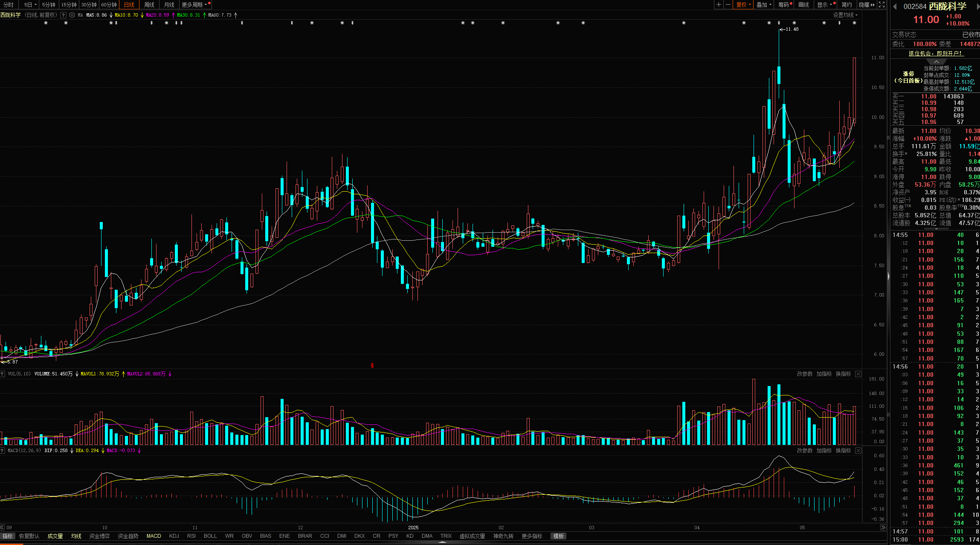
Task: Enter fullscreen chart mode icon
Action: 881,5
